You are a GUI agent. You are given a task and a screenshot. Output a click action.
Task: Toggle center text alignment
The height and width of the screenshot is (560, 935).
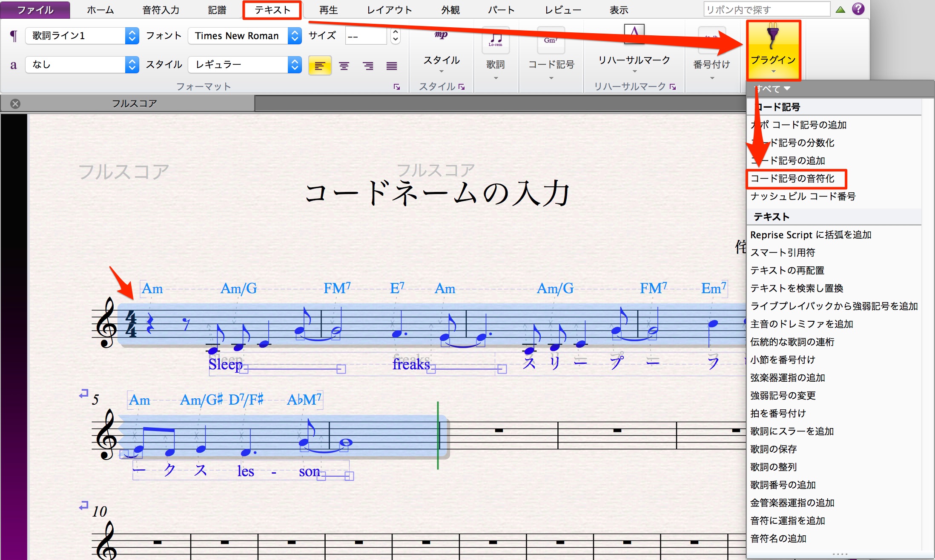[x=344, y=66]
